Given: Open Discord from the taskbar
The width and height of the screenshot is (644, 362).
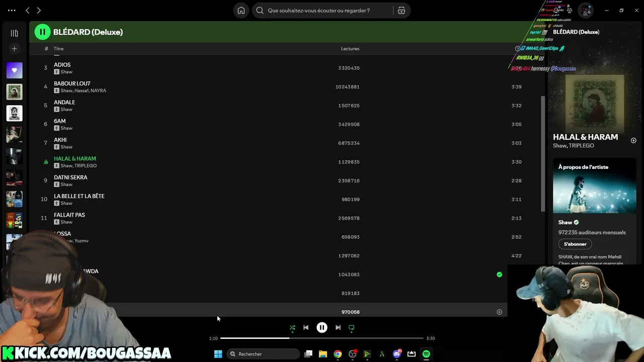Looking at the screenshot, I should click(397, 354).
